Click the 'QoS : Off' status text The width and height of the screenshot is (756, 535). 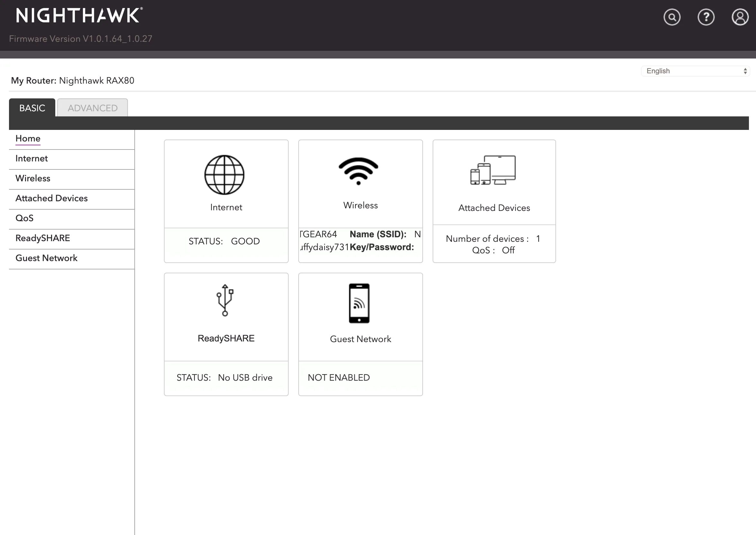pyautogui.click(x=493, y=250)
